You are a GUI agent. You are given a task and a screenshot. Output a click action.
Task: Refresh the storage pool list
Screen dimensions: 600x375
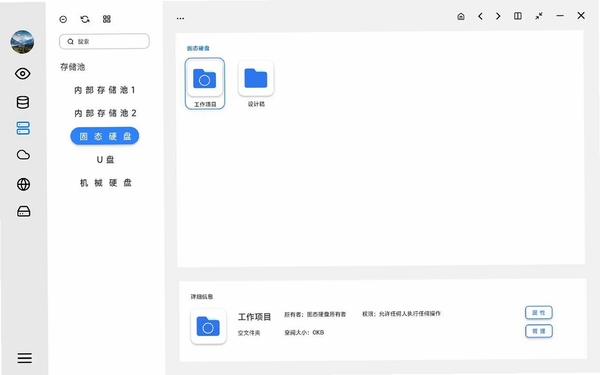pos(85,19)
